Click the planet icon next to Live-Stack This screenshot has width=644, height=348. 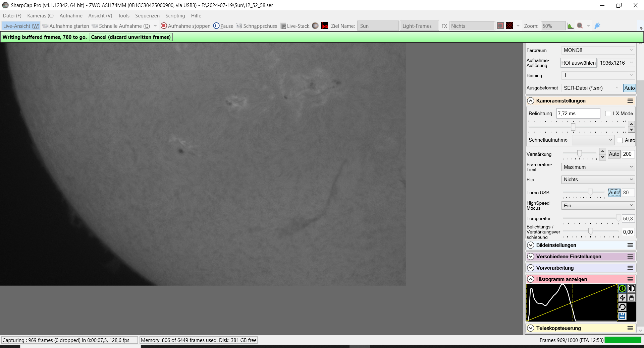coord(315,26)
